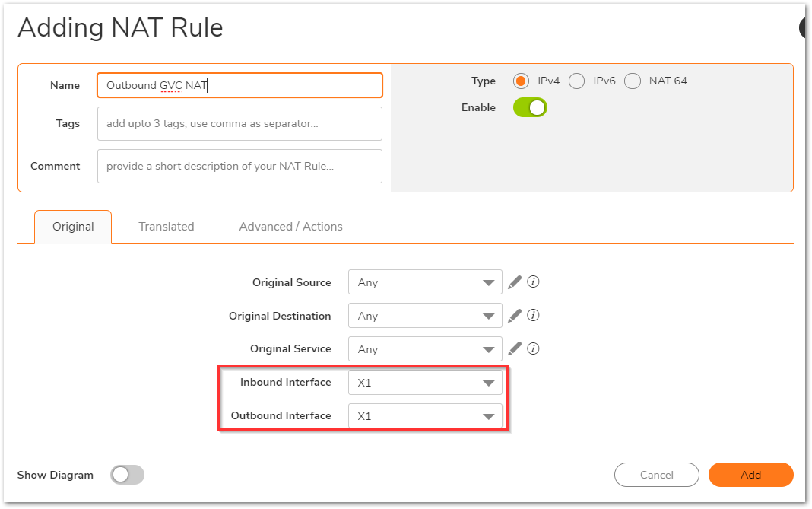Click the Show Diagram label
Screen dimensions: 812x509
[x=56, y=476]
